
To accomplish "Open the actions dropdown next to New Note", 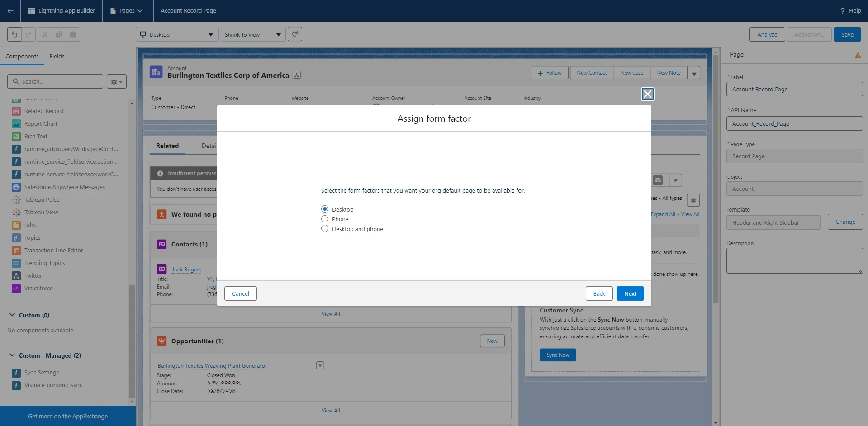I will coord(694,73).
